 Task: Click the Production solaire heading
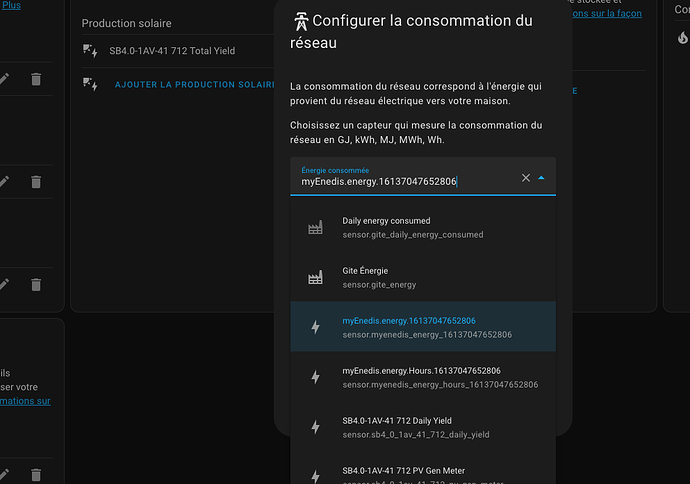pyautogui.click(x=127, y=23)
